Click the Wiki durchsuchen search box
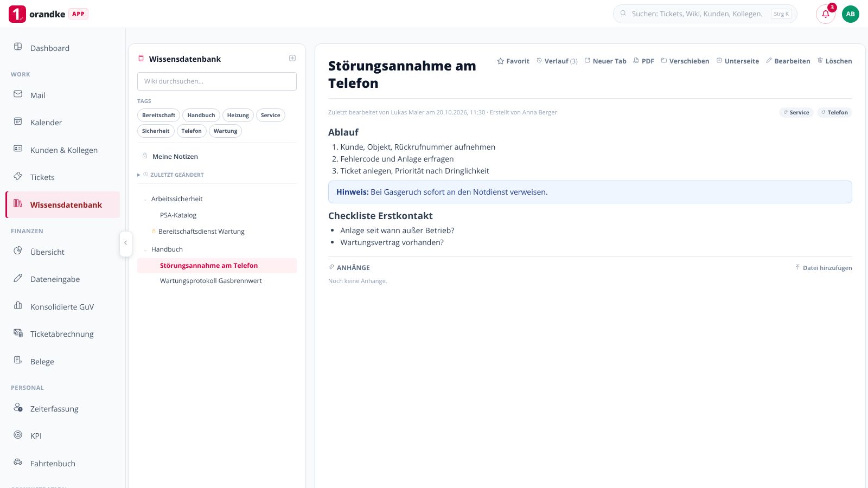 217,81
